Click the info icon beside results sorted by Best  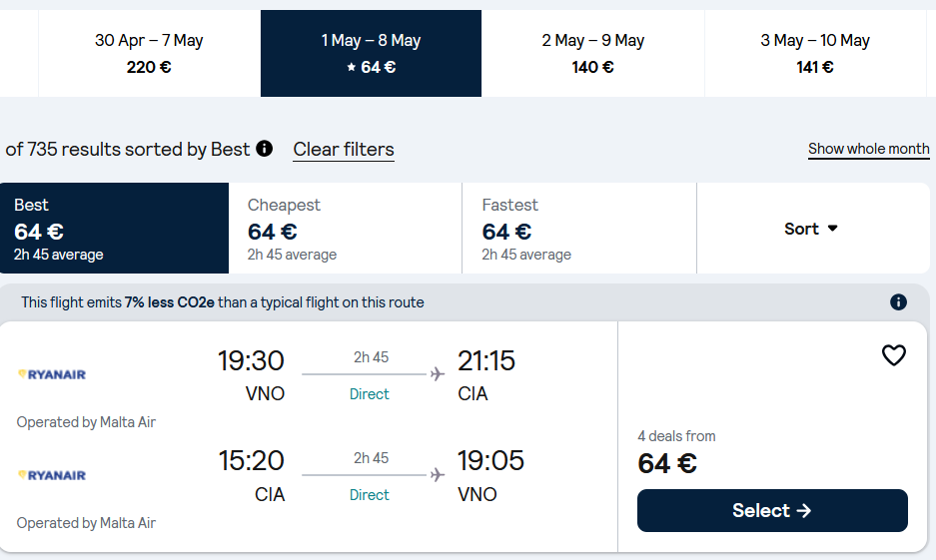pyautogui.click(x=264, y=149)
